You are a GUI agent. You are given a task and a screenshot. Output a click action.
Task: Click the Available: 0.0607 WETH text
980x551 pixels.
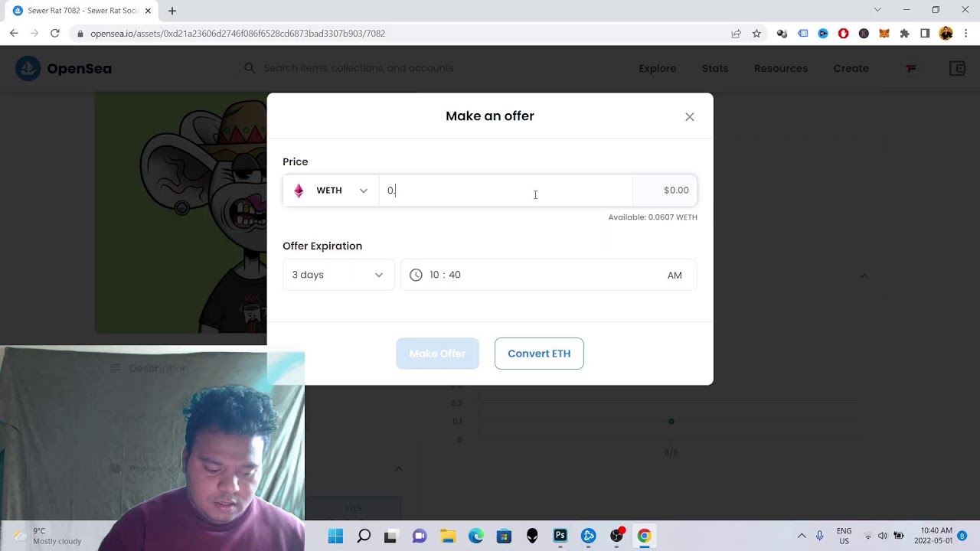[x=653, y=217]
